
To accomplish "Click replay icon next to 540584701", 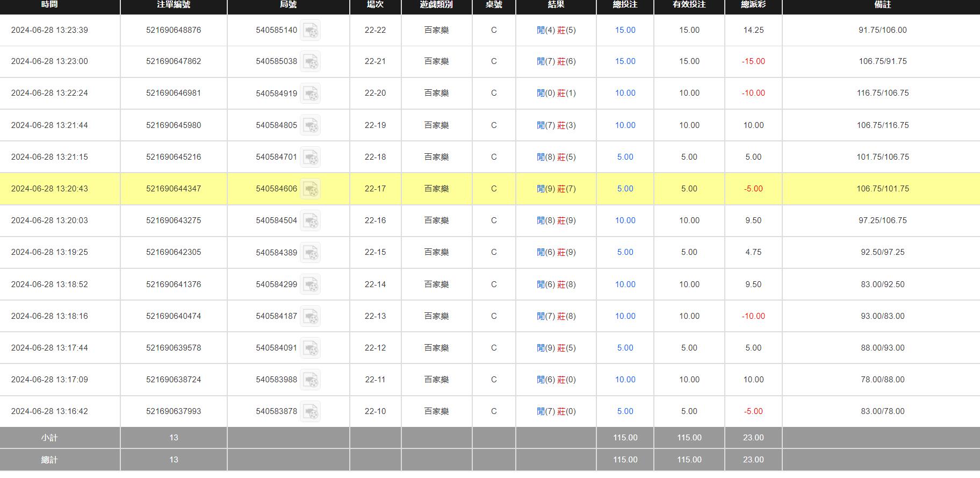I will click(310, 158).
